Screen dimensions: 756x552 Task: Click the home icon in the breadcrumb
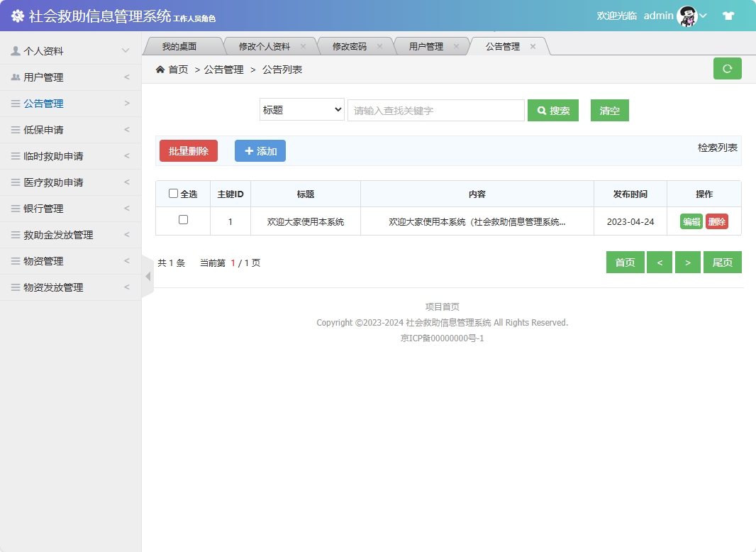160,69
